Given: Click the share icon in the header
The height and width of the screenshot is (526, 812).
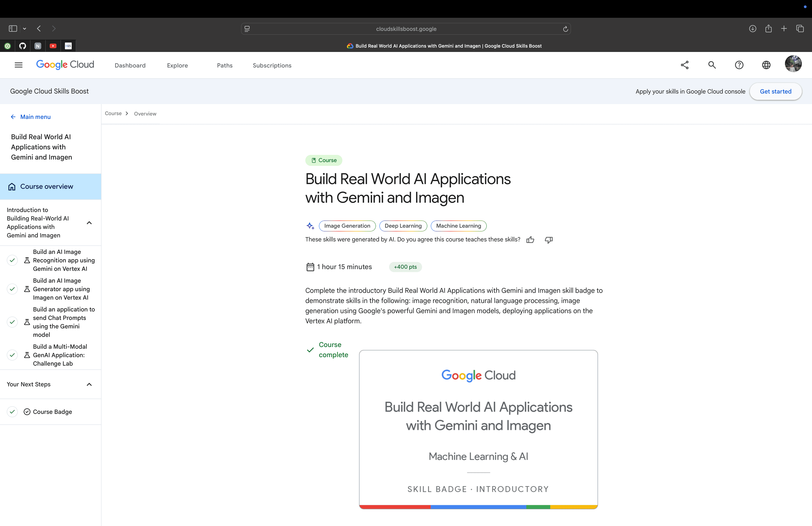Looking at the screenshot, I should [x=685, y=65].
